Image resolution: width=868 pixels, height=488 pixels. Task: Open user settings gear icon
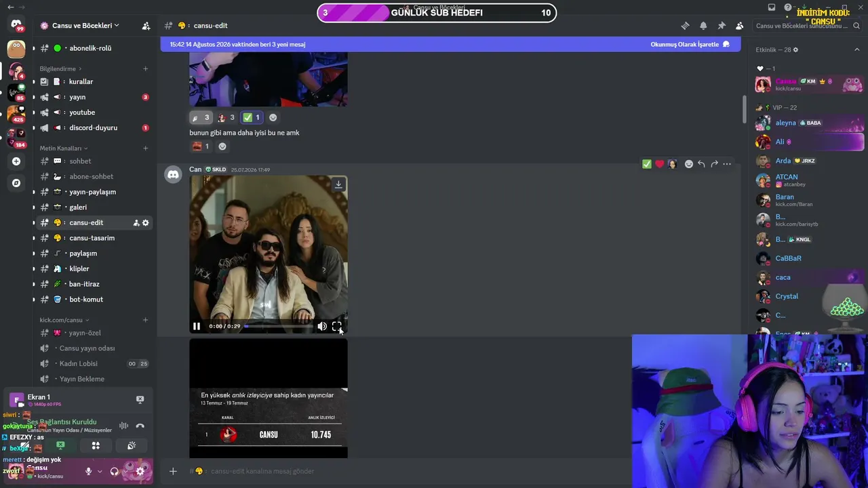(x=140, y=471)
